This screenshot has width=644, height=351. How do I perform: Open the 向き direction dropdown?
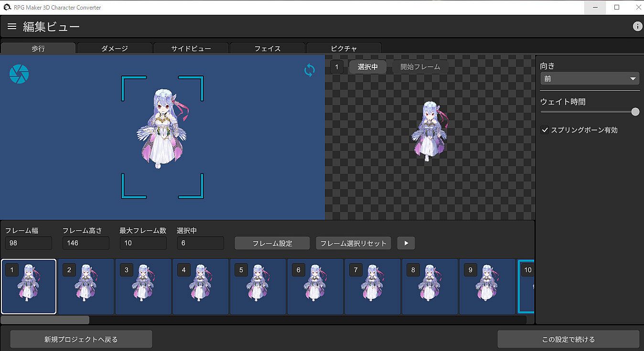click(x=590, y=79)
